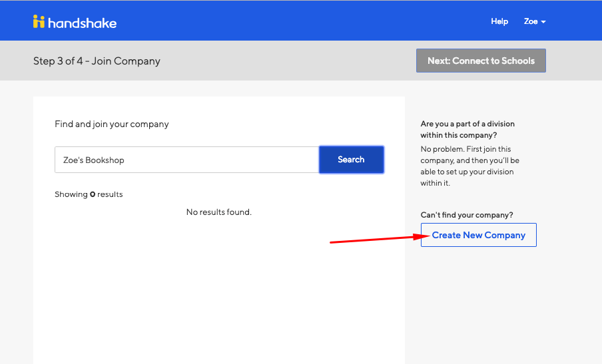The height and width of the screenshot is (364, 602).
Task: Click the Showing 0 results text
Action: pos(89,194)
